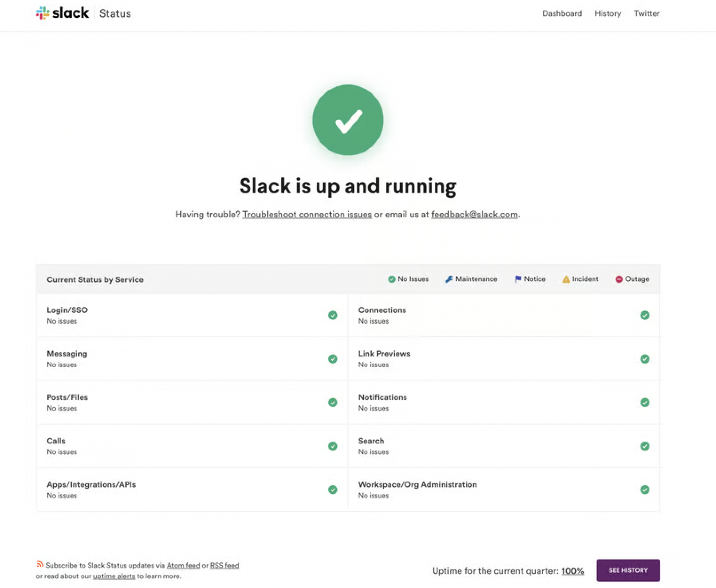Click the Login/SSO green status checkmark
This screenshot has height=588, width=716.
click(333, 315)
